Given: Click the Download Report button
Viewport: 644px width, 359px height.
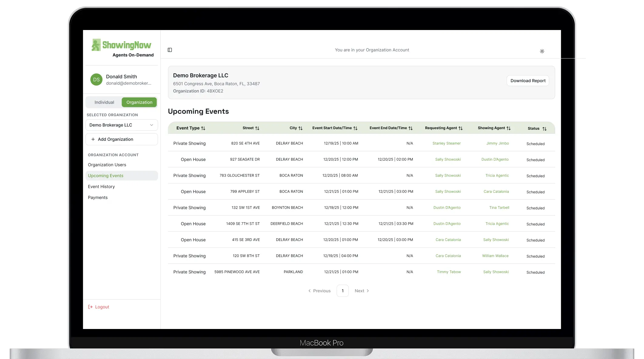Looking at the screenshot, I should [x=528, y=81].
